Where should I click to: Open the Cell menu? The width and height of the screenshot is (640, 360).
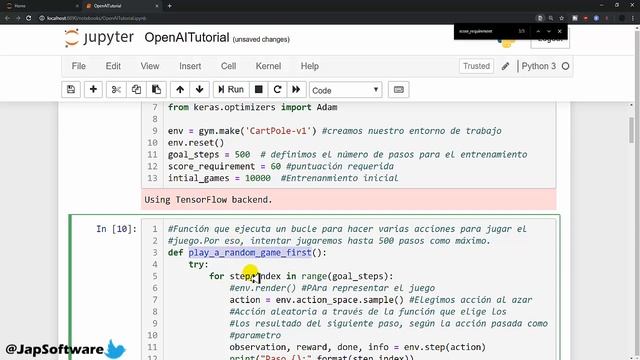pos(228,66)
